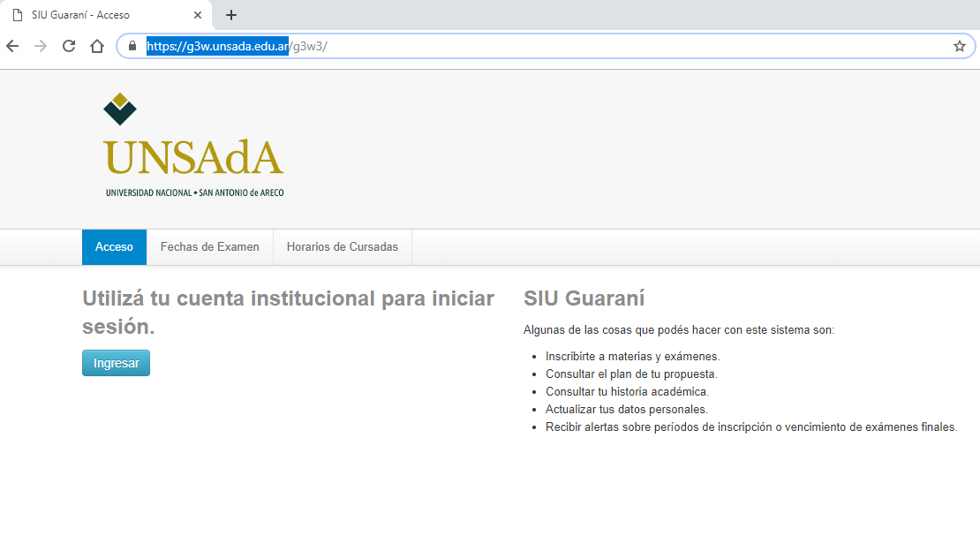The height and width of the screenshot is (536, 980).
Task: Go to the browser home page
Action: click(97, 46)
